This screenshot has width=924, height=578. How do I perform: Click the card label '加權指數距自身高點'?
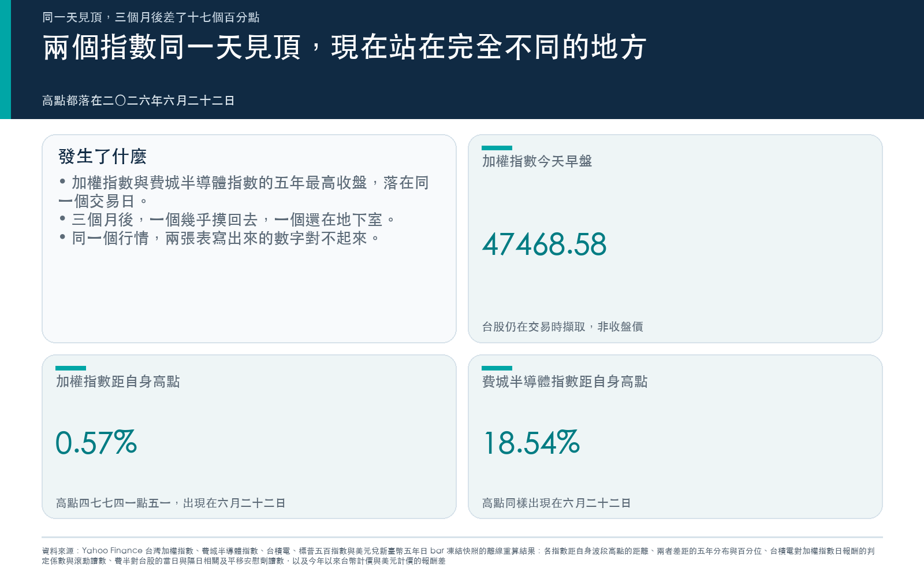[x=118, y=381]
